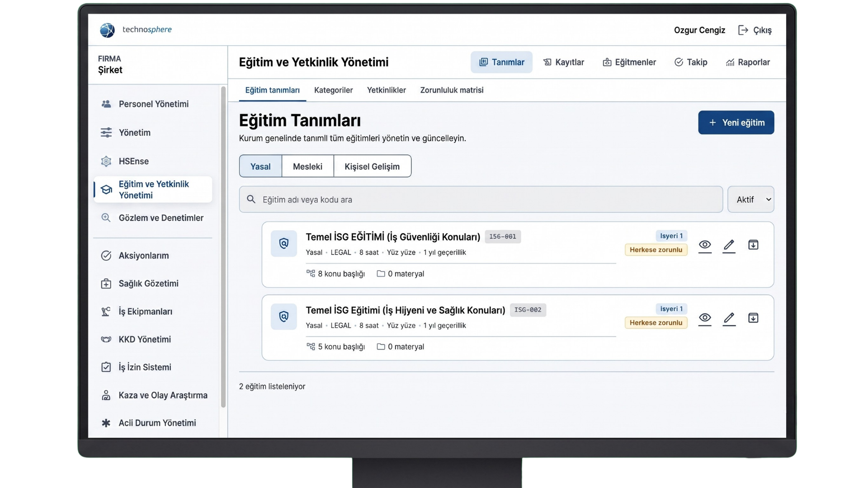Screen dimensions: 868x488
Task: Click shield icon of ISG-002 training card
Action: [284, 317]
